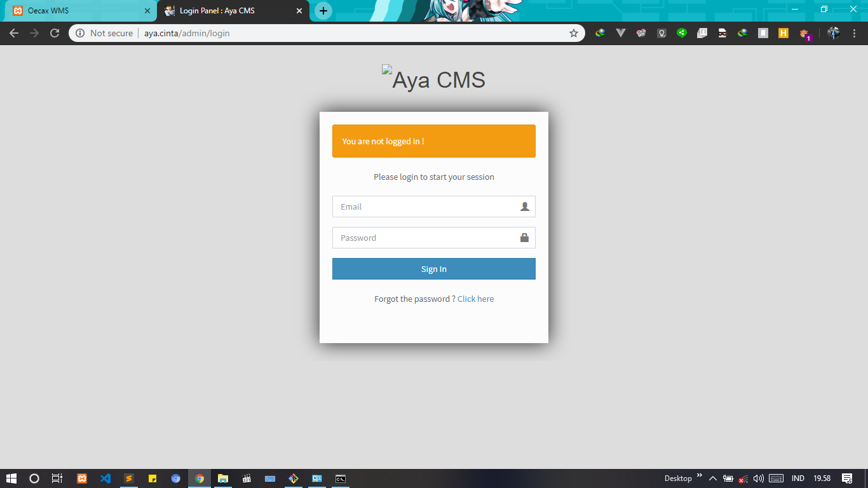Open the touch keyboard tray icon
Screen dimensions: 868x488
[x=776, y=478]
